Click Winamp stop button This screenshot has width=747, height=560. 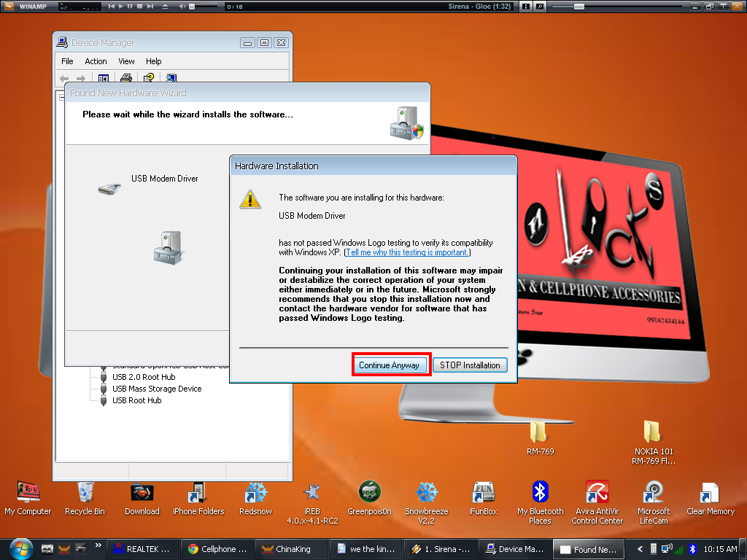[139, 6]
